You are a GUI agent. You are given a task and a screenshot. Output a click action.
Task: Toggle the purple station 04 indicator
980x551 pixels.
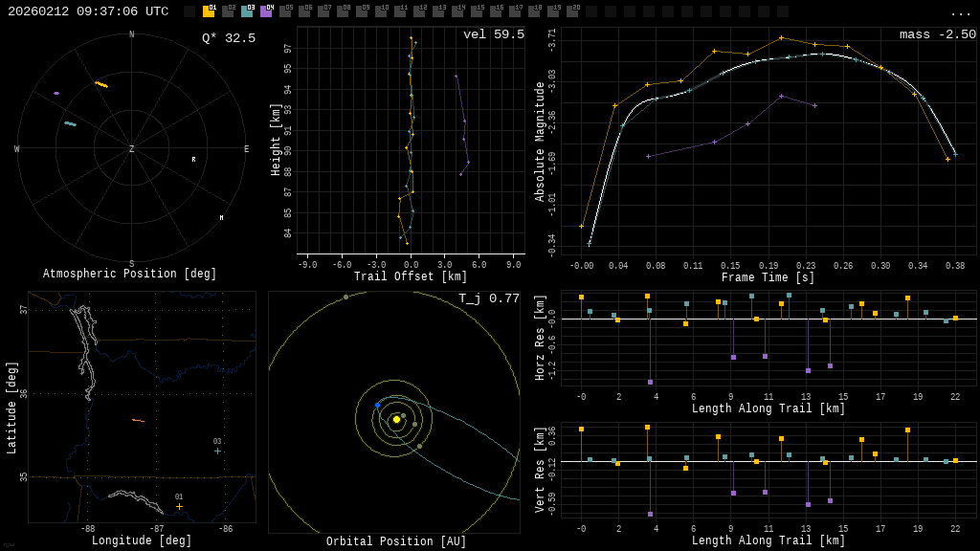click(266, 11)
